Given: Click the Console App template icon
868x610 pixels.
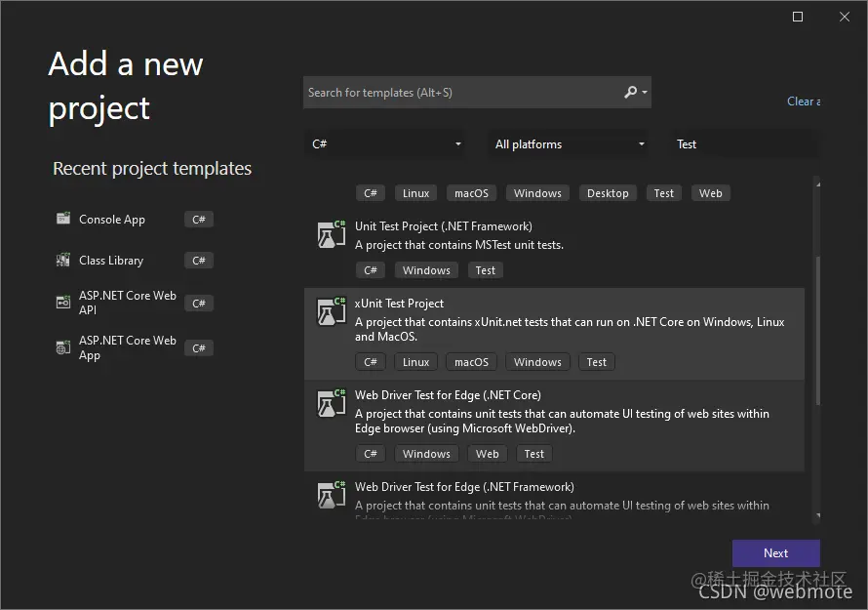Looking at the screenshot, I should [63, 219].
